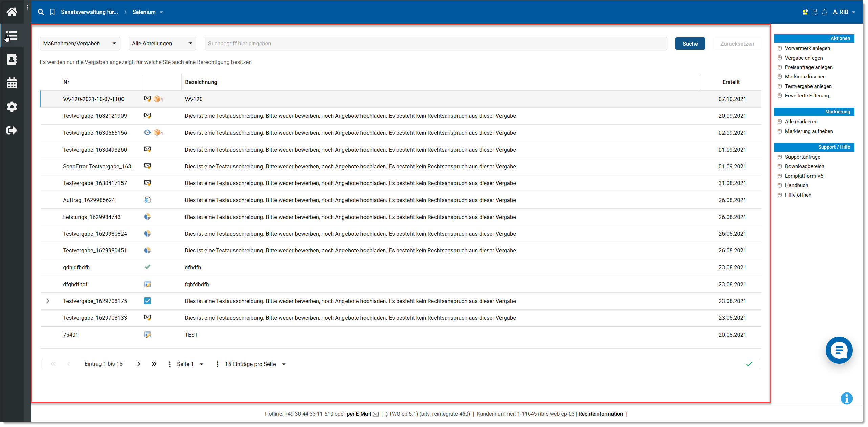The width and height of the screenshot is (868, 427).
Task: Click the edit note icon for row 75401
Action: [x=147, y=334]
